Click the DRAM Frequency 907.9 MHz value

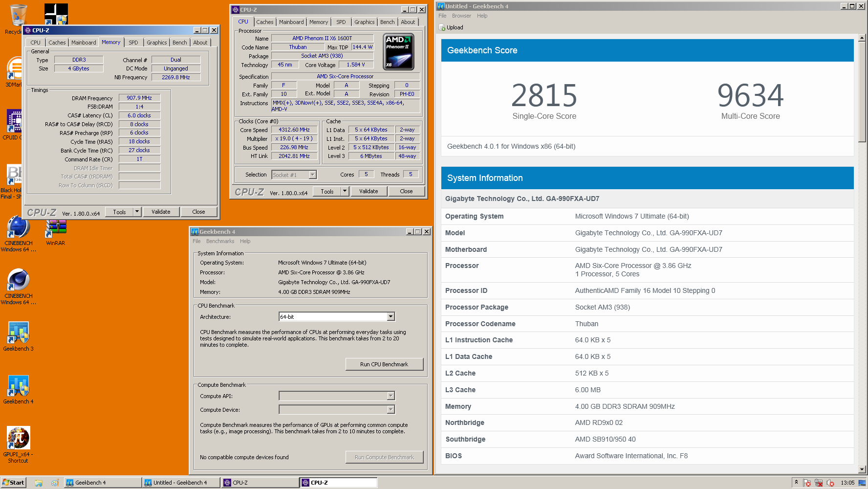[139, 98]
